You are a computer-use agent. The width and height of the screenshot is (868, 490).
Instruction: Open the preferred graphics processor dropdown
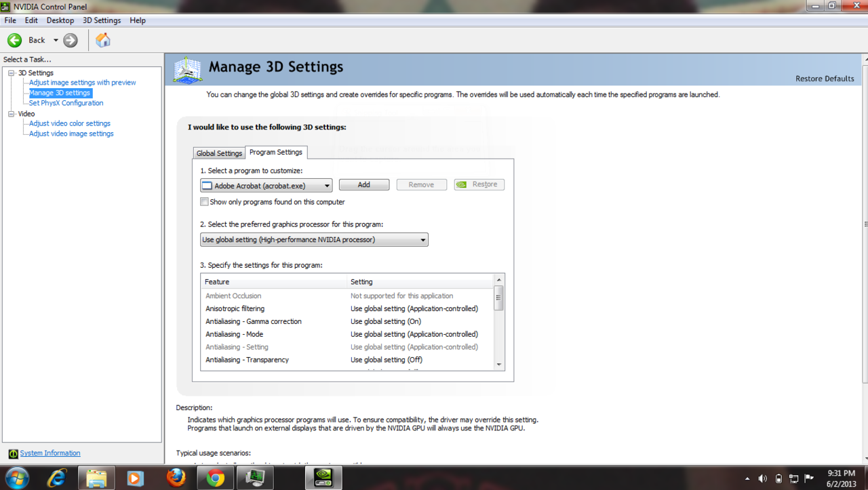(314, 239)
